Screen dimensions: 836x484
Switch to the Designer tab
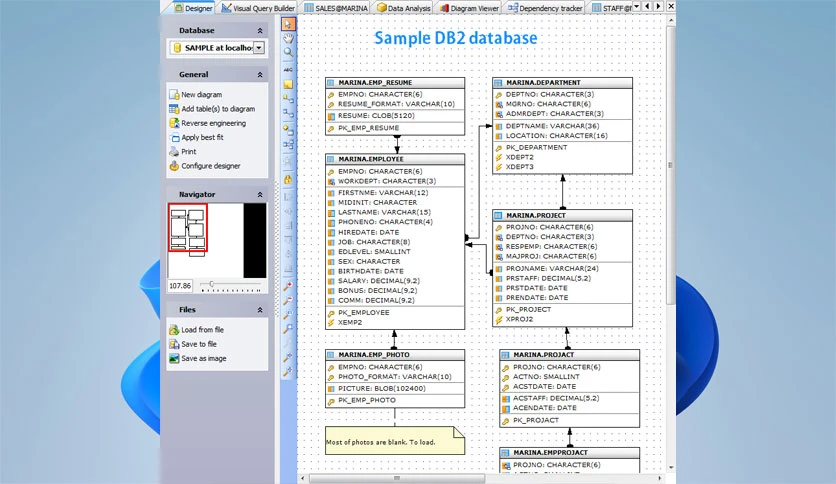click(x=193, y=8)
